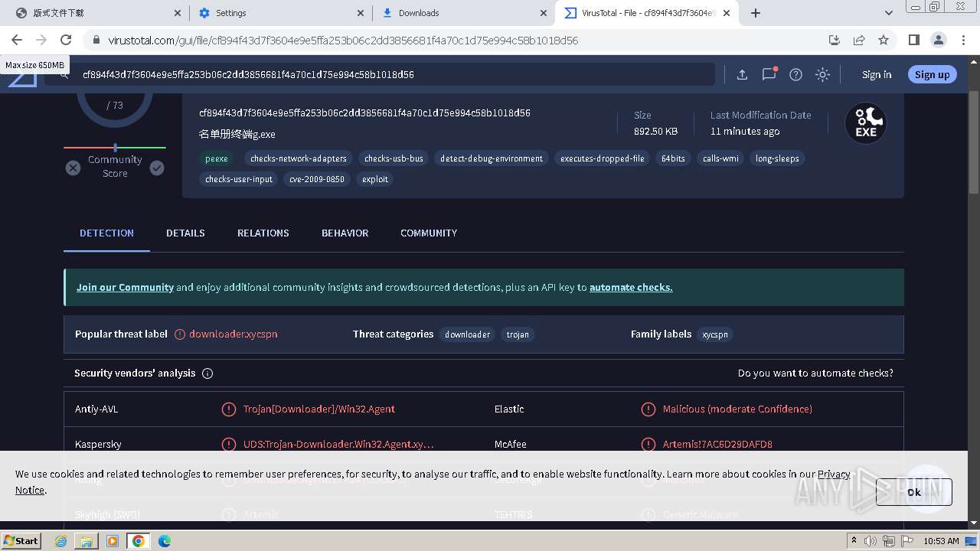
Task: Click the Do you want to automate checks? text
Action: tap(815, 373)
